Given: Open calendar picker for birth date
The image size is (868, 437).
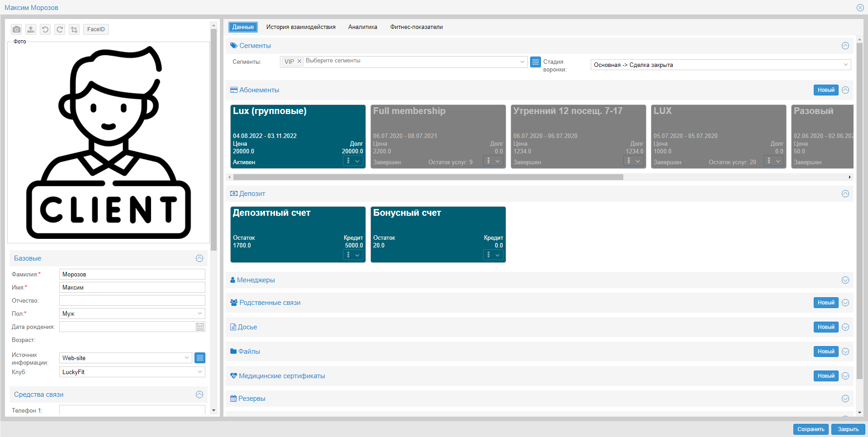Looking at the screenshot, I should point(200,327).
